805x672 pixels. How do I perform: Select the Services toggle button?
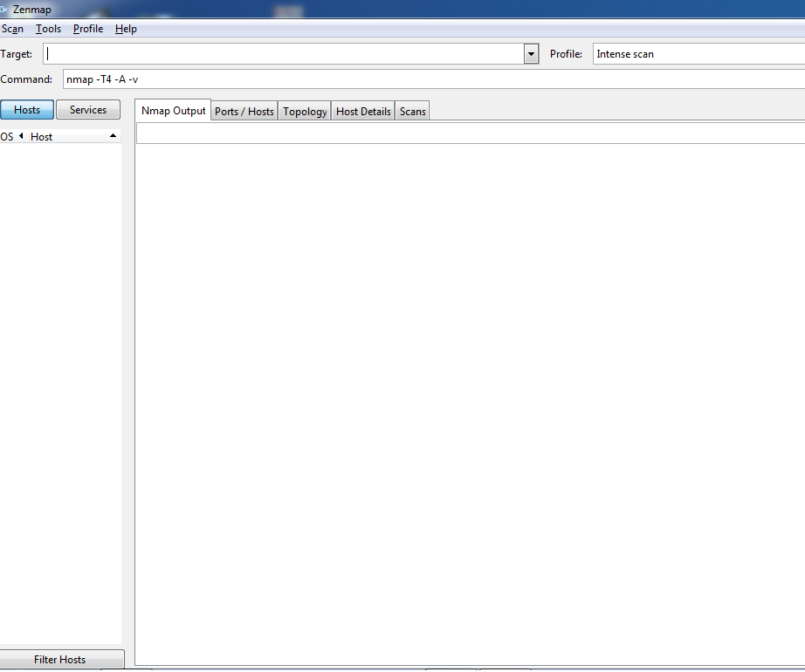(88, 110)
